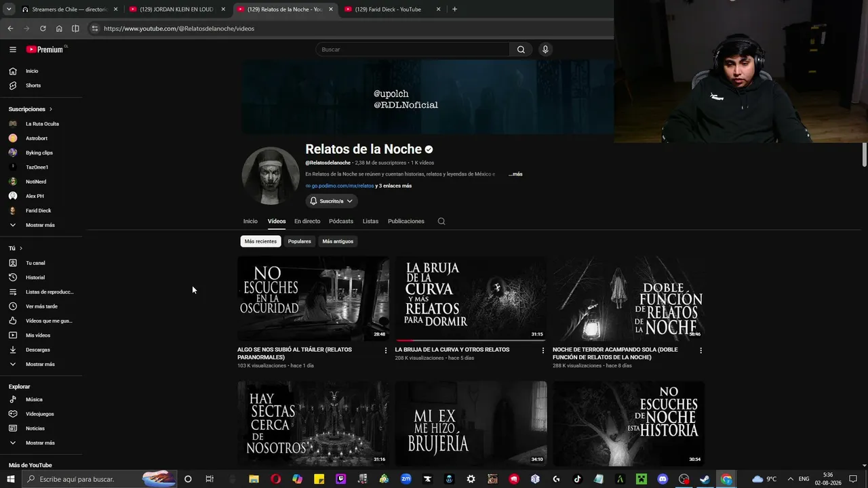
Task: Open options for ALGO SE NOS SUBIÓ video
Action: pyautogui.click(x=386, y=350)
